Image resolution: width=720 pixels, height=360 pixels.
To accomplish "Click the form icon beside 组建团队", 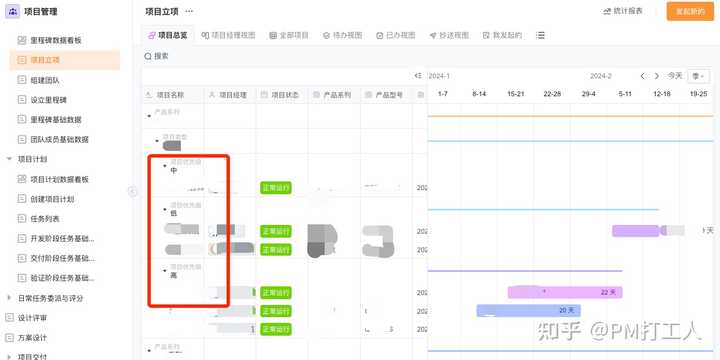I will (x=22, y=80).
